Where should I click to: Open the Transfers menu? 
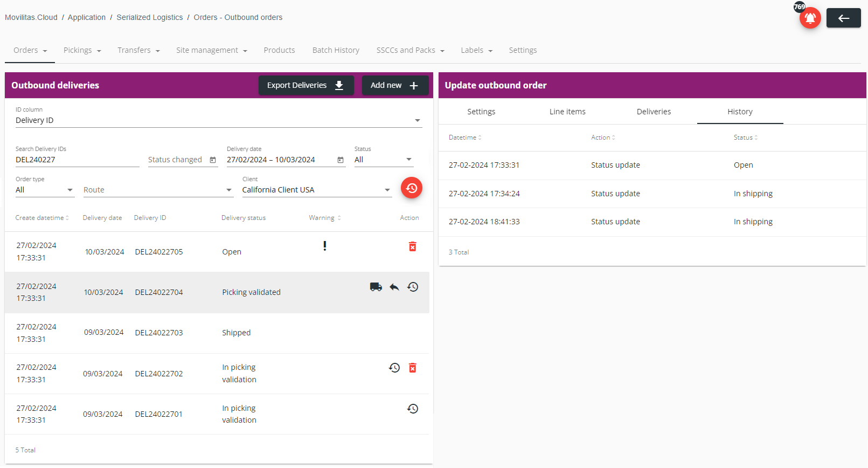pyautogui.click(x=138, y=50)
